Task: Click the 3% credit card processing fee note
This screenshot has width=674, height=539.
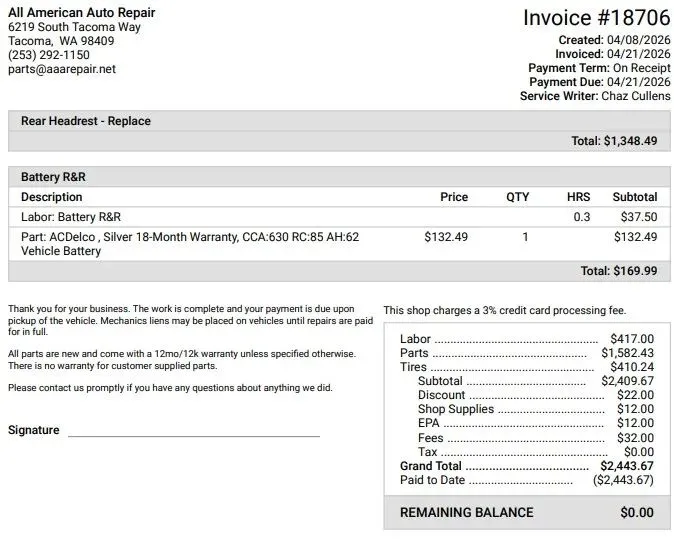Action: (505, 310)
